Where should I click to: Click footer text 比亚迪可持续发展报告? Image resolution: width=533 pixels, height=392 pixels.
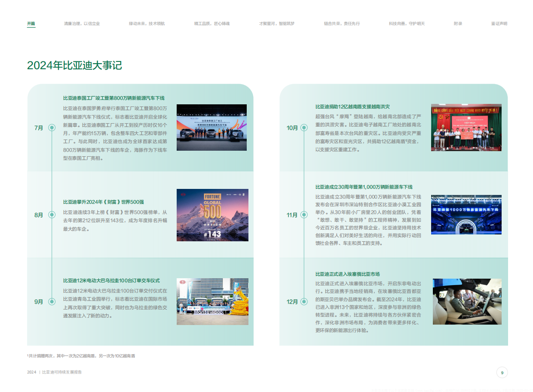pos(62,372)
